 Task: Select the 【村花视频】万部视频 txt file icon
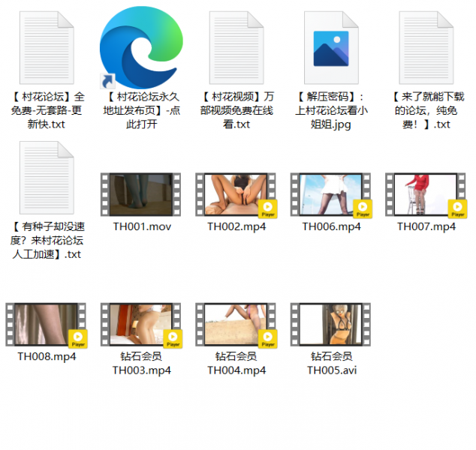tap(236, 46)
